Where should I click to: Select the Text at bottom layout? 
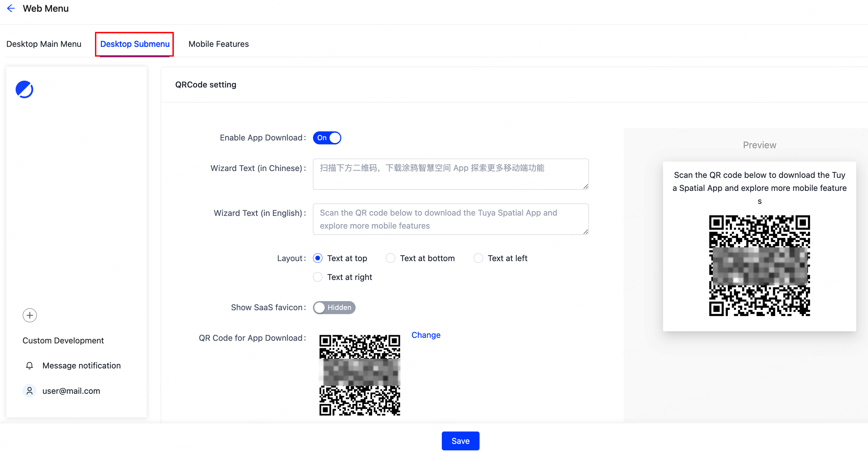coord(390,258)
